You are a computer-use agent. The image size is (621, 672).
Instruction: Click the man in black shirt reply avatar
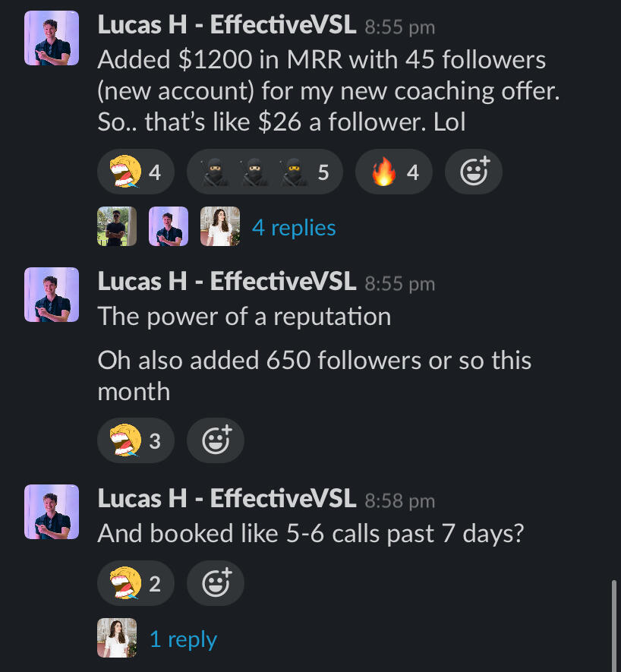click(117, 226)
